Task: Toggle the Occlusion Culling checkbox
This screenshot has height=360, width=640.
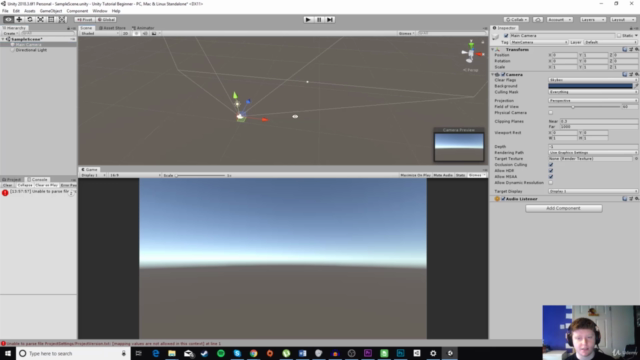Action: pyautogui.click(x=551, y=164)
